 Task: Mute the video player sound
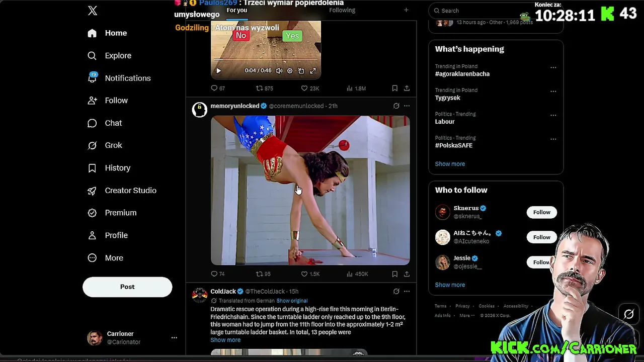(x=279, y=71)
